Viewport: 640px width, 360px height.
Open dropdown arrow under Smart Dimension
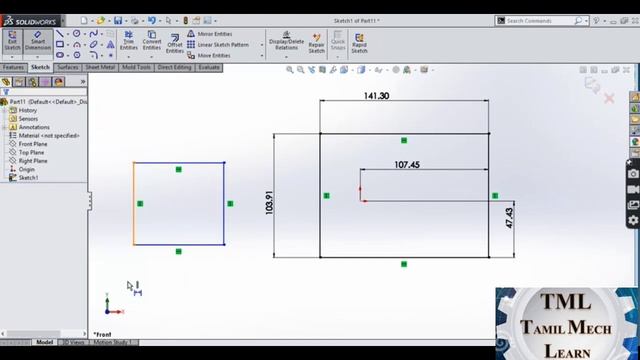pos(38,57)
